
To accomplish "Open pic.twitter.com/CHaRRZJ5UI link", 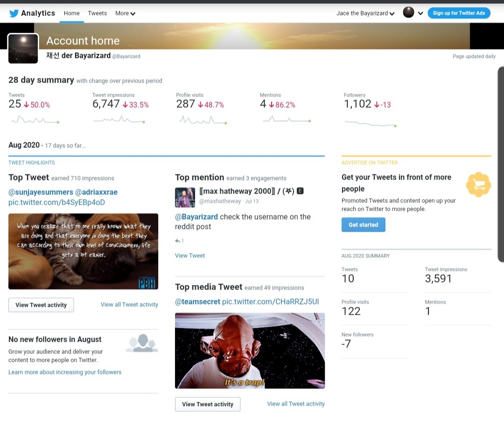I will (x=270, y=302).
